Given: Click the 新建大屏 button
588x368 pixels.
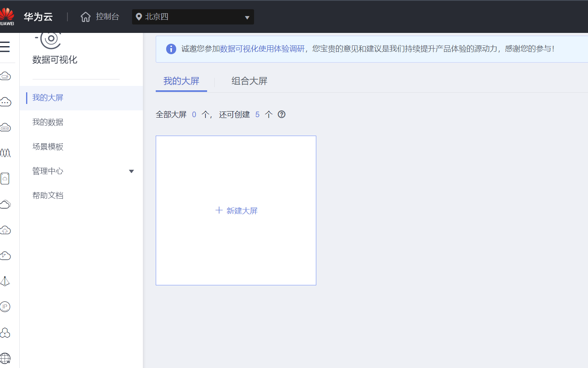Looking at the screenshot, I should point(236,211).
